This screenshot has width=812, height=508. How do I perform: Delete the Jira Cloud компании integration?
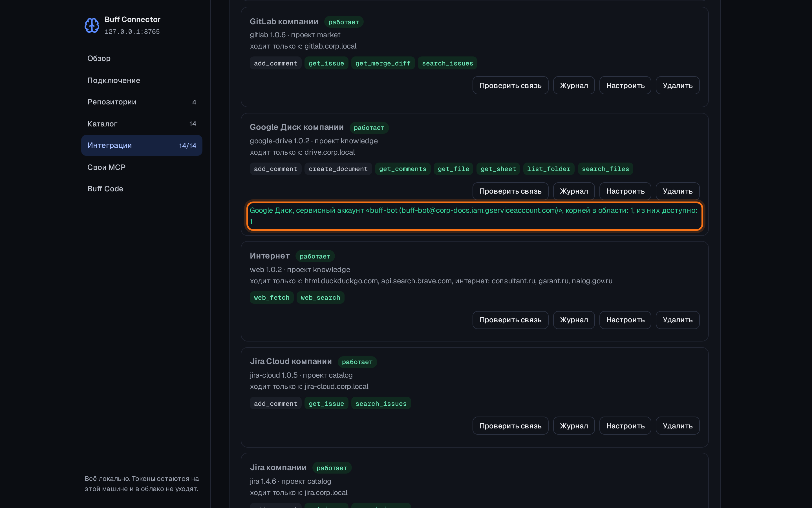678,426
